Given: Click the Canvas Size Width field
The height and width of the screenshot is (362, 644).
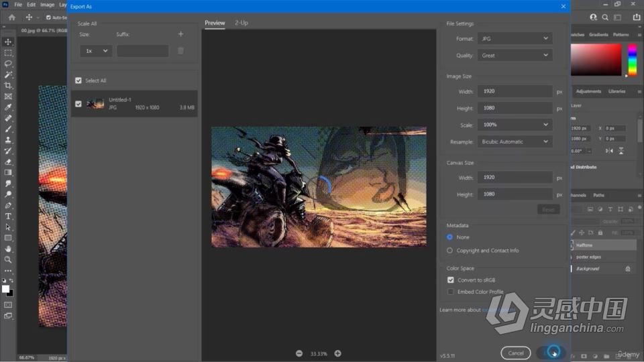Looking at the screenshot, I should (x=515, y=177).
